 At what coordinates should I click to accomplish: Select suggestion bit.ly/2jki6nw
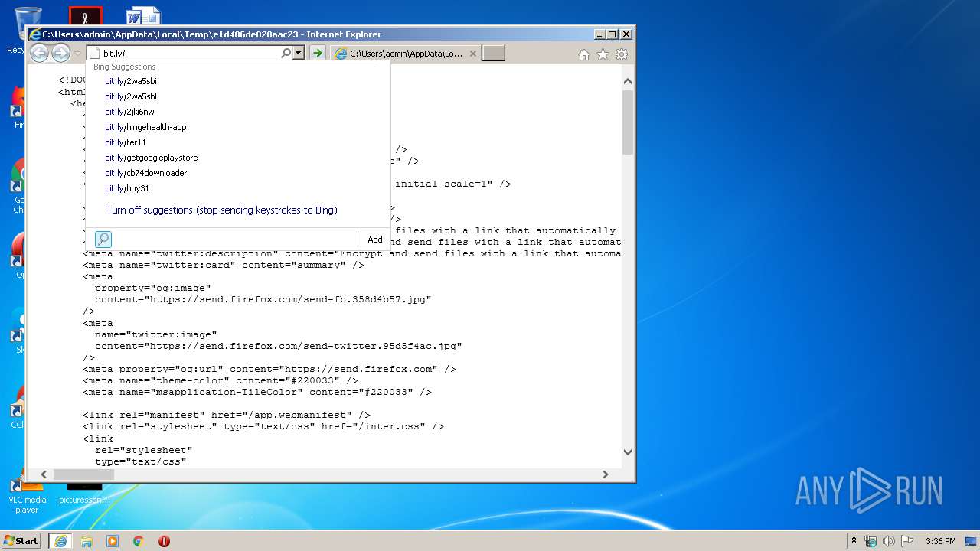point(129,112)
